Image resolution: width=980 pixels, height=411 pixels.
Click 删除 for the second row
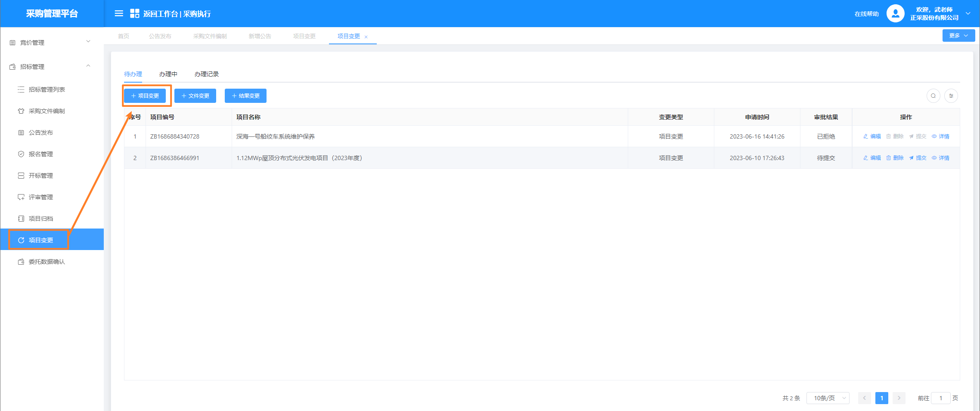895,158
